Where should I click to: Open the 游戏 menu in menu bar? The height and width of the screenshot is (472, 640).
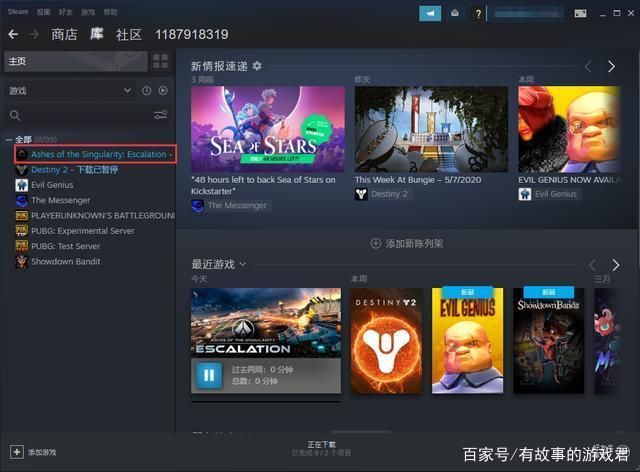[88, 12]
